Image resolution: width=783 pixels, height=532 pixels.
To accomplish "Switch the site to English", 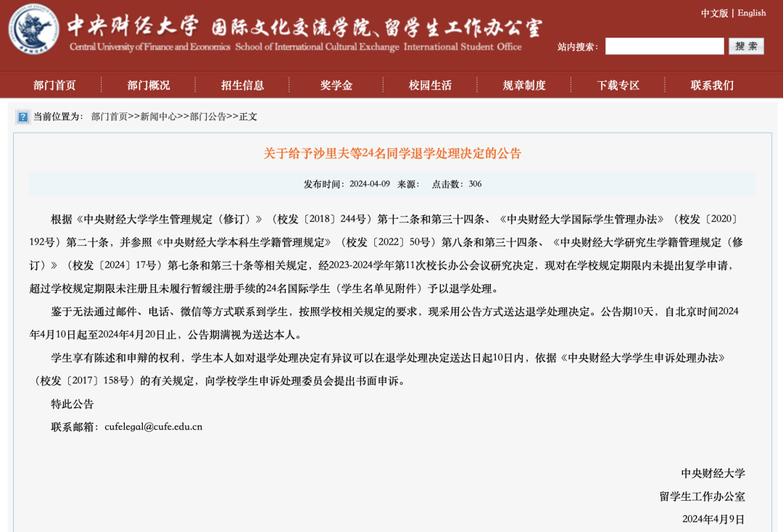I will [752, 12].
